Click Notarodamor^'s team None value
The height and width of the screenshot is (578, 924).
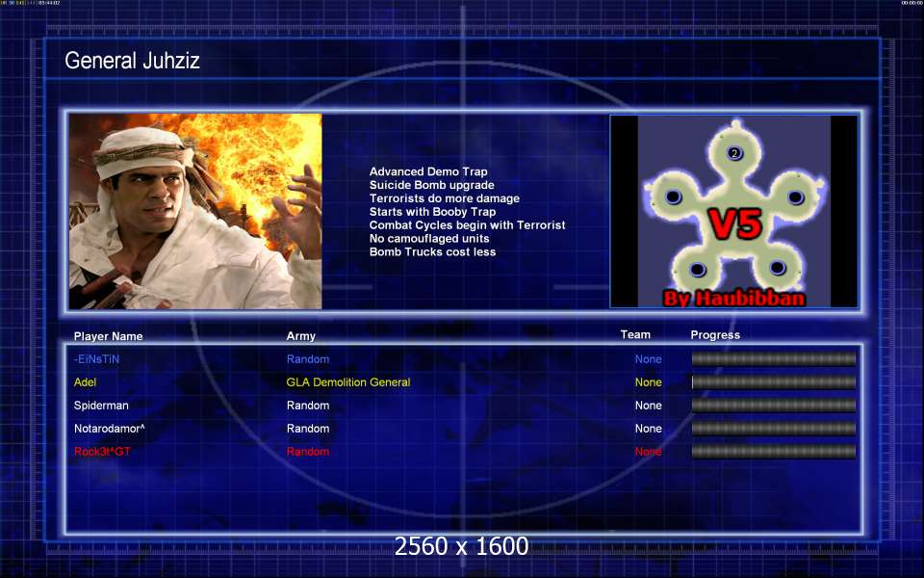coord(648,429)
